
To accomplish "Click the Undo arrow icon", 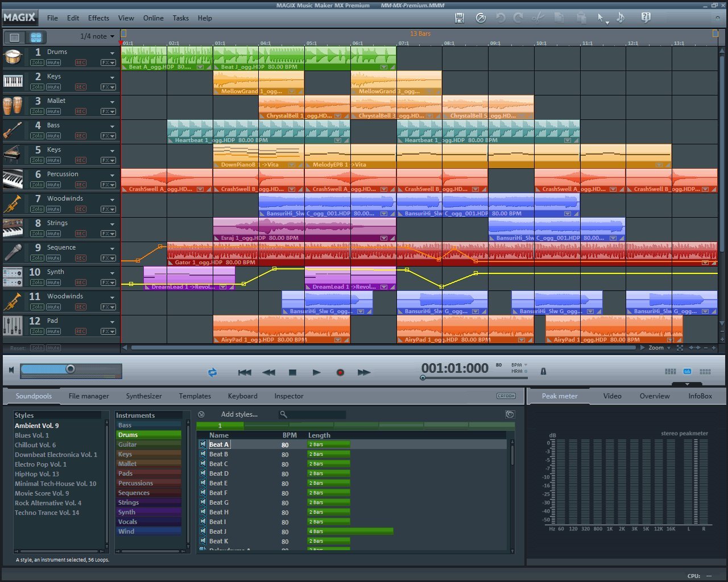I will coord(500,18).
